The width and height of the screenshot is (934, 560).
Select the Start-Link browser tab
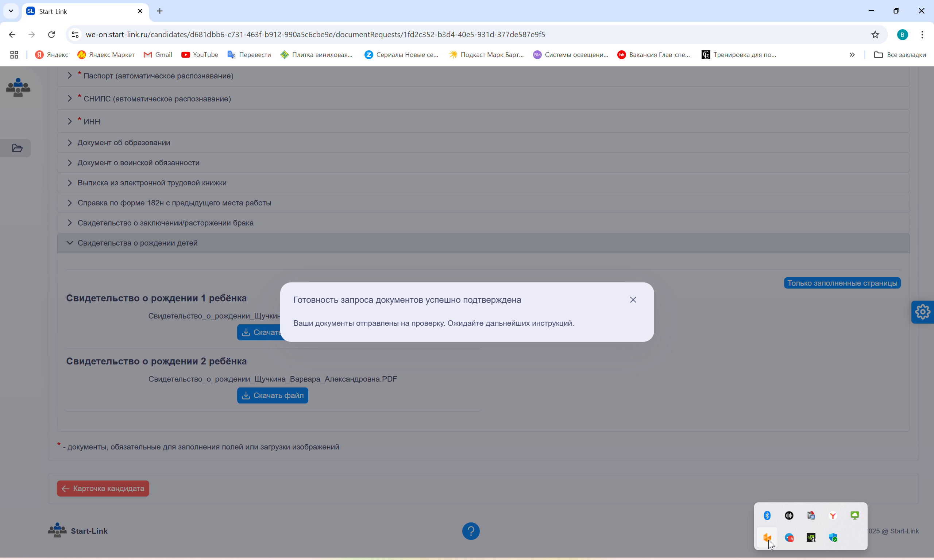point(85,11)
